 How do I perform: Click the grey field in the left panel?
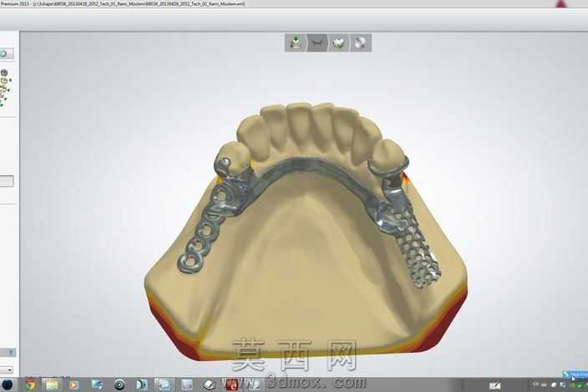tap(7, 181)
